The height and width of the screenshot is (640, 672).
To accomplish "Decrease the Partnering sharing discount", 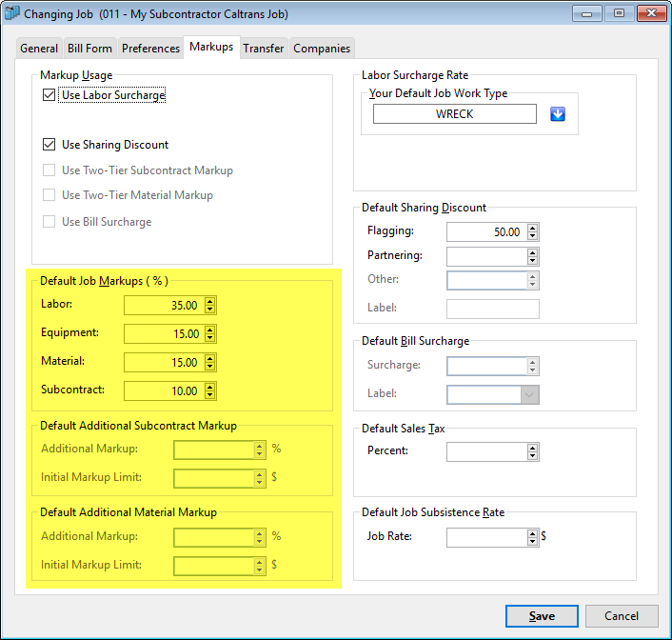I will coord(532,260).
